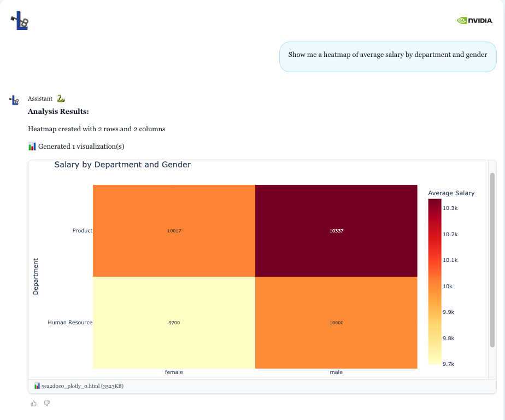505x420 pixels.
Task: Click the assistant avatar icon
Action: (13, 99)
